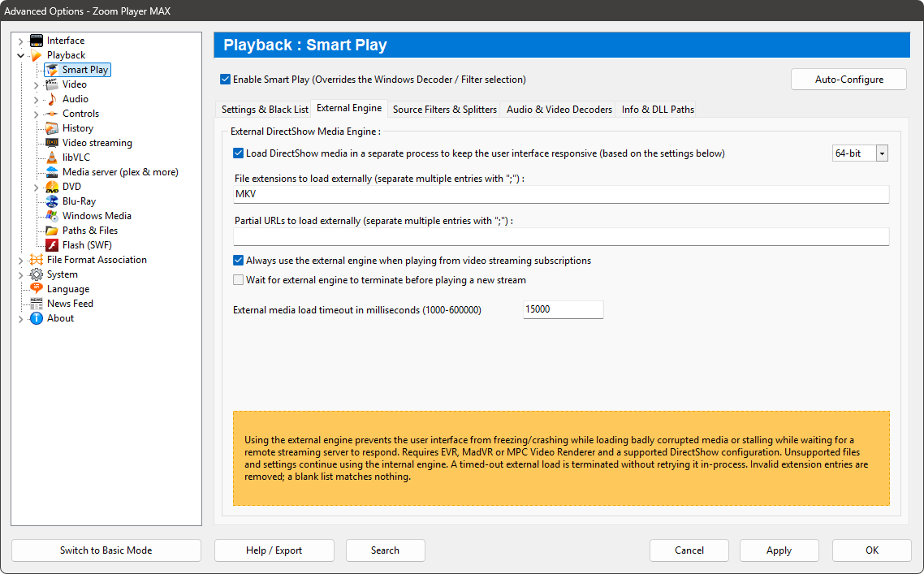Viewport: 924px width, 574px height.
Task: Click the load timeout field showing 15000
Action: point(563,309)
